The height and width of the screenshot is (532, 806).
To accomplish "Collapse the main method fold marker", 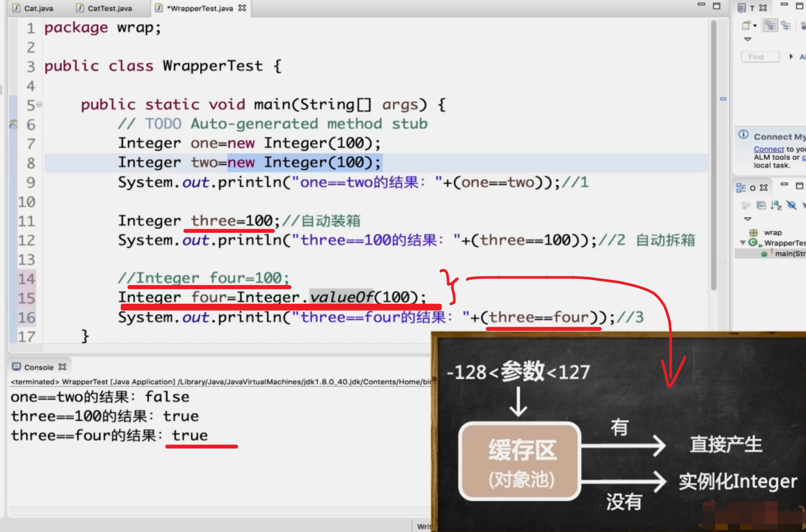I will 39,105.
